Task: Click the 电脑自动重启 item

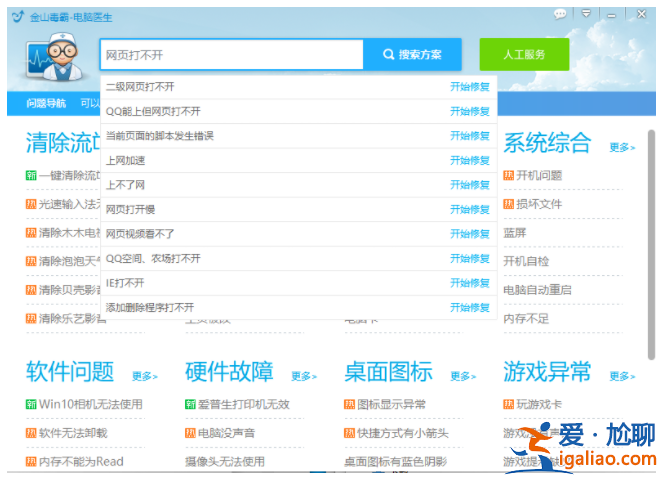Action: (x=537, y=290)
